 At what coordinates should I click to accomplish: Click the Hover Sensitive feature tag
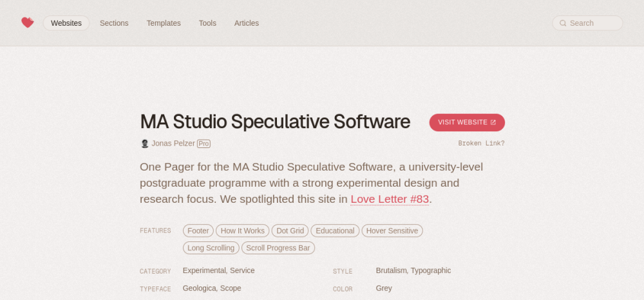coord(392,230)
